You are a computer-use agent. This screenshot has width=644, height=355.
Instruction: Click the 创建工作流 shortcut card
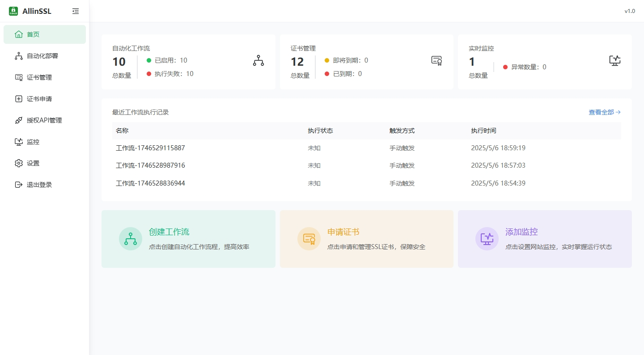[188, 238]
